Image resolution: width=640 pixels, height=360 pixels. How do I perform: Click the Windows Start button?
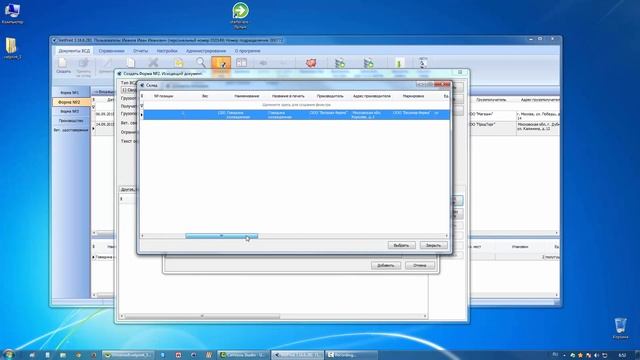click(x=8, y=355)
